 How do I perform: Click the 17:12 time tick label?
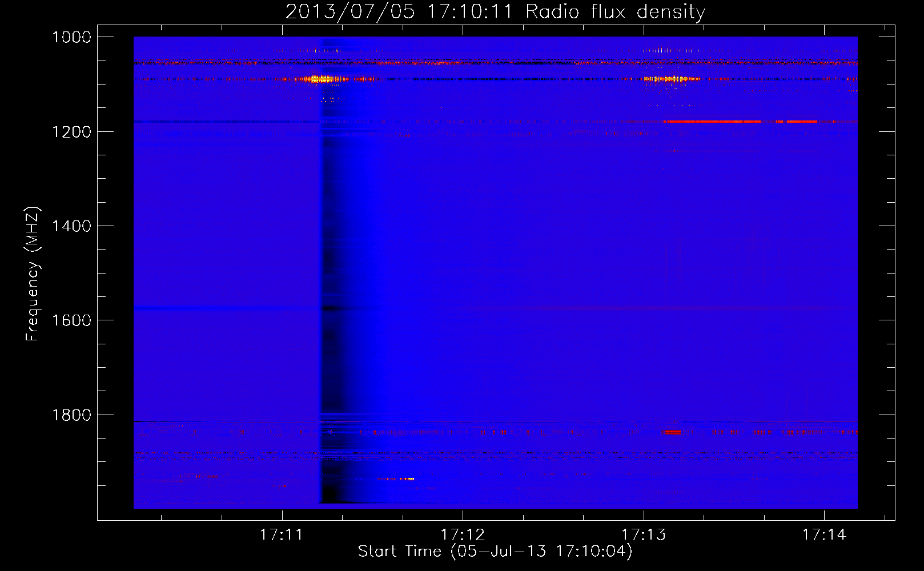[463, 535]
